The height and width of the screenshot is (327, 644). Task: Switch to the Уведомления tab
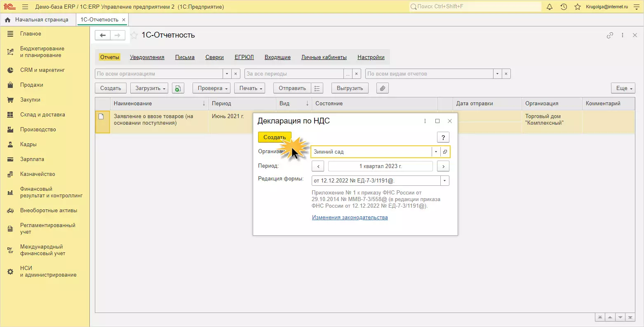(x=147, y=57)
